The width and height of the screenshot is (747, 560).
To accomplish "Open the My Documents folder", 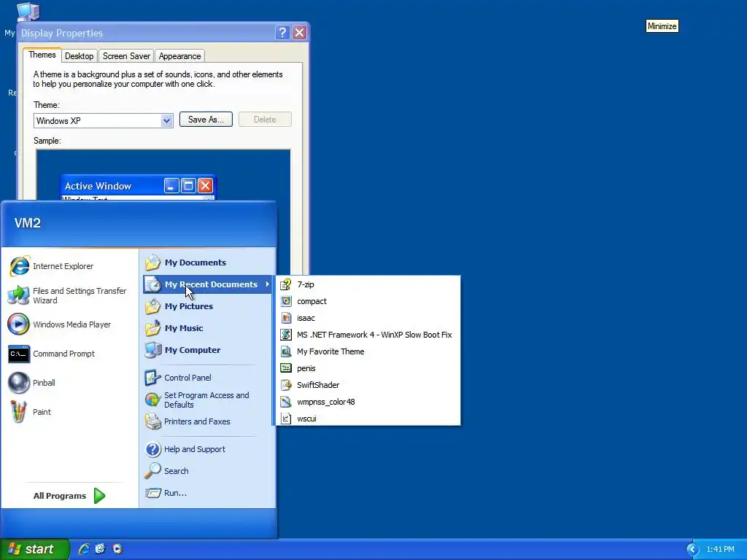I will coord(208,262).
